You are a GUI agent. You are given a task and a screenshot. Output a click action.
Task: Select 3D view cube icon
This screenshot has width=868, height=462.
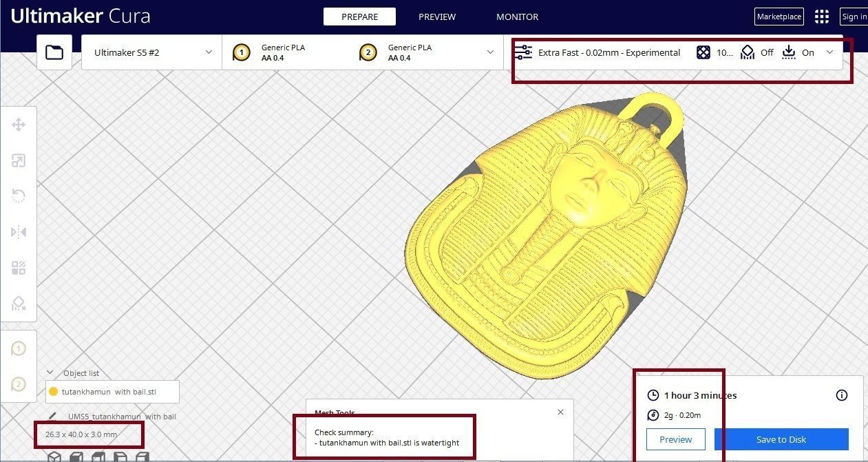click(54, 456)
